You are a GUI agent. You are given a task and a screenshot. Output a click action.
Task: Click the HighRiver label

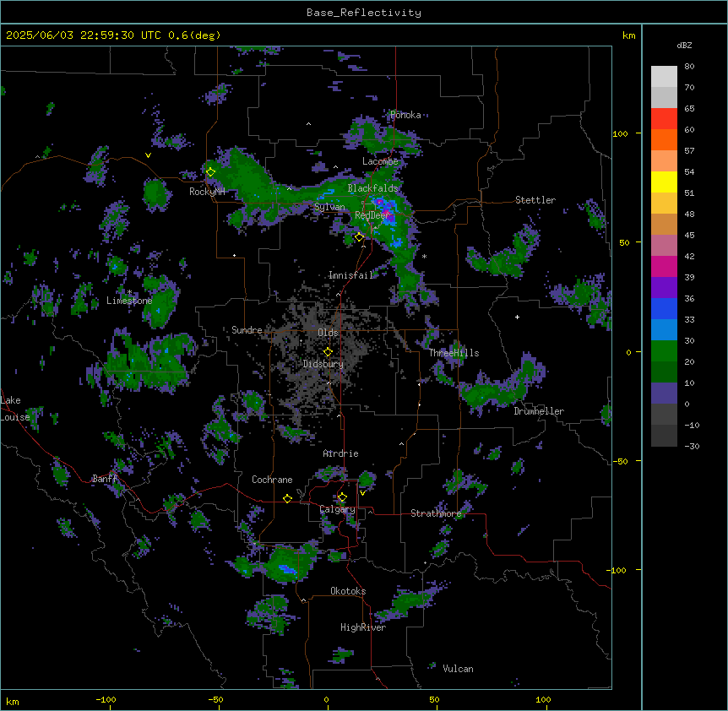pyautogui.click(x=363, y=627)
